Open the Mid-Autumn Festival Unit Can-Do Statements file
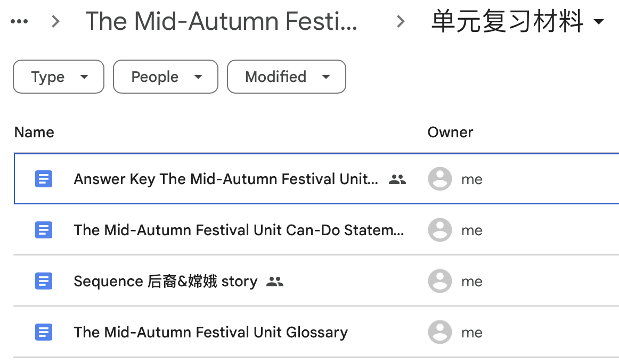The image size is (619, 364). [x=238, y=230]
